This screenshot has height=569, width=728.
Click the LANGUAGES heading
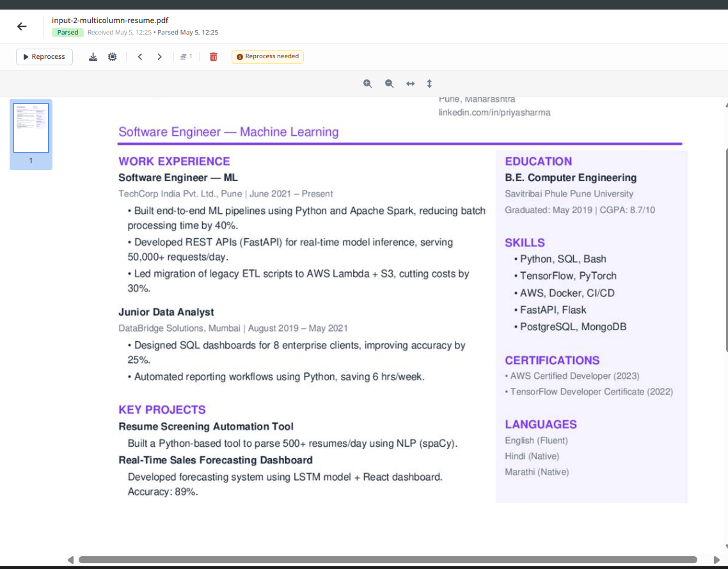pos(541,424)
